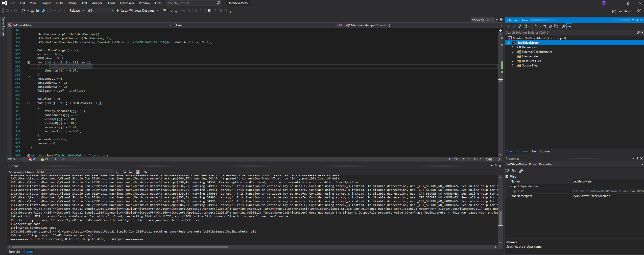Toggle Preview Selected Items in Solution Explorer
Screen dimensions: 644x255
click(569, 26)
